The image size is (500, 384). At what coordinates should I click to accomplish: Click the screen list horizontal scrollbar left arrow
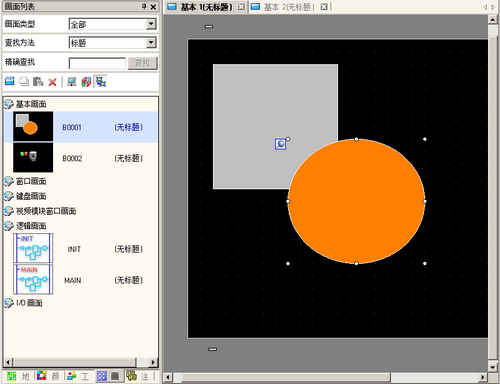8,362
